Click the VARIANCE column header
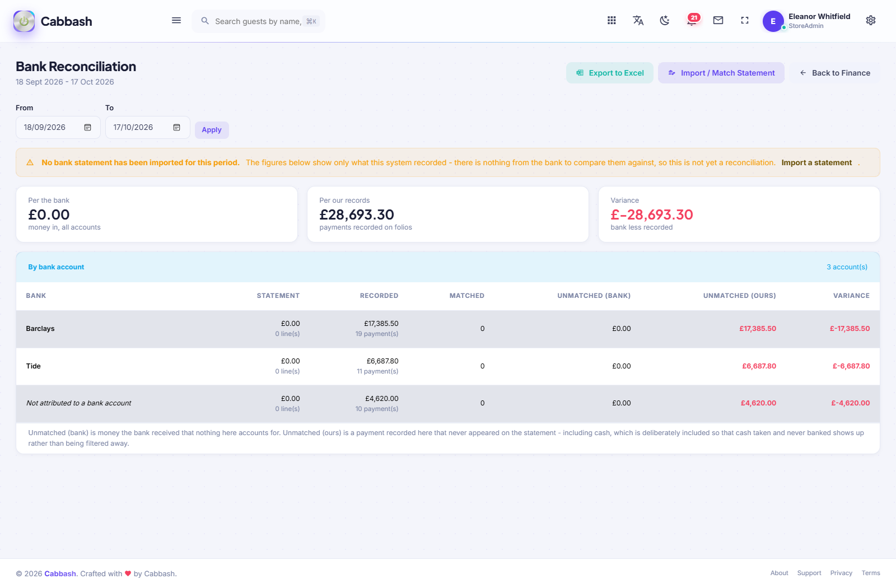This screenshot has height=588, width=896. point(851,296)
